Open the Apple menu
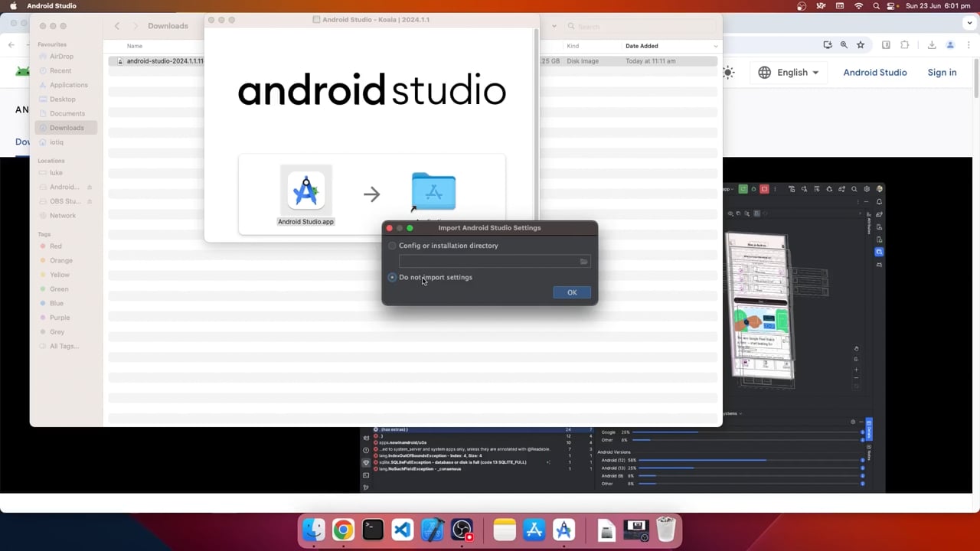 pos(13,6)
